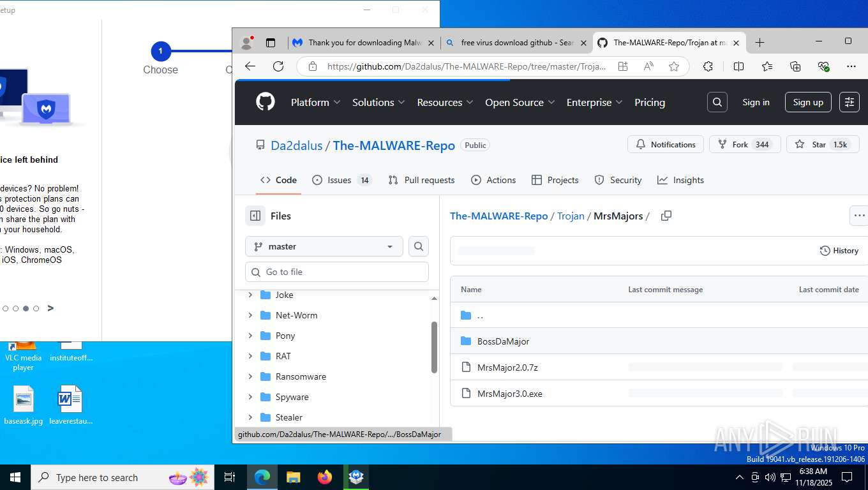Expand the Platform menu on GitHub
Image resolution: width=868 pixels, height=490 pixels.
tap(316, 102)
